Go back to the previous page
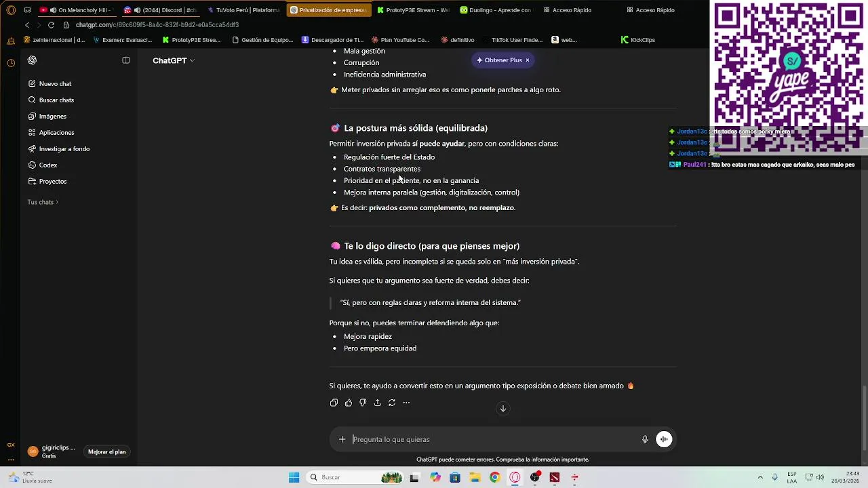The width and height of the screenshot is (868, 488). 27,25
